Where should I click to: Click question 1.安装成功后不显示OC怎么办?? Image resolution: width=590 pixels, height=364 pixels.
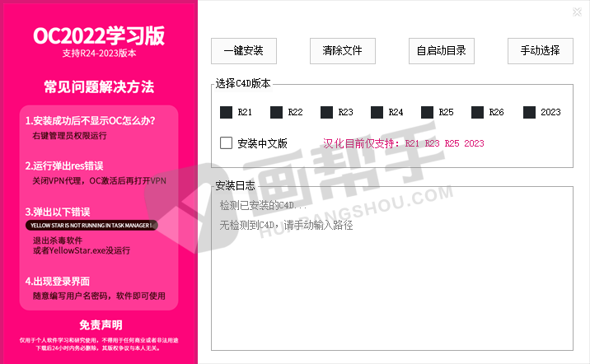90,121
